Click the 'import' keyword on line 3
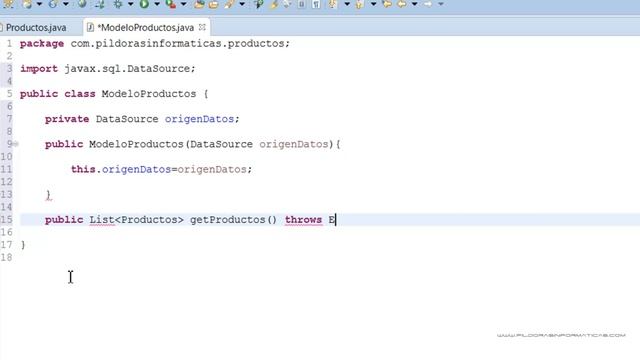640x360 pixels. tap(39, 69)
